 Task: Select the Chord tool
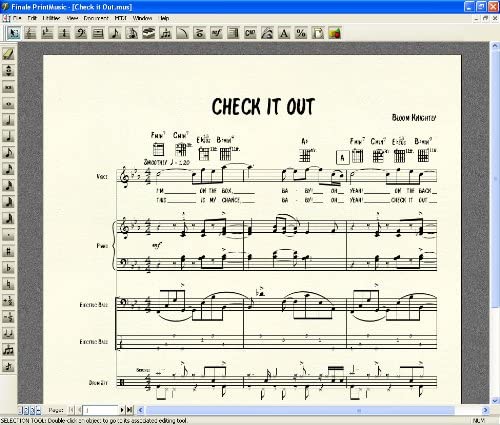point(250,33)
